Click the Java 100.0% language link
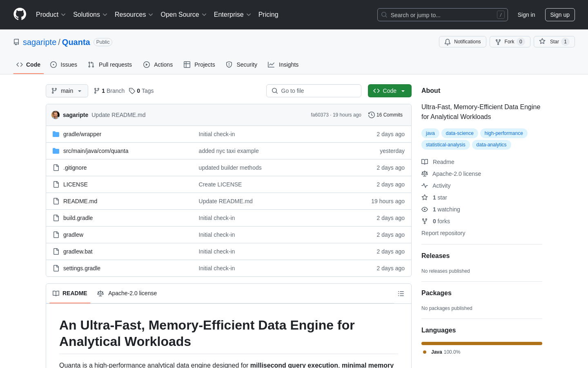This screenshot has height=368, width=588. click(442, 352)
